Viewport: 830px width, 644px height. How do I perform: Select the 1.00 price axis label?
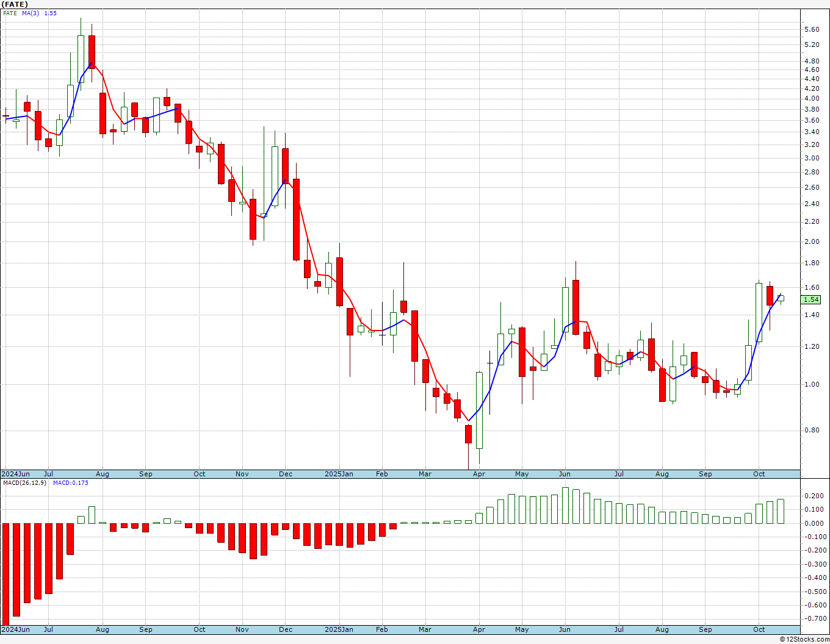812,384
